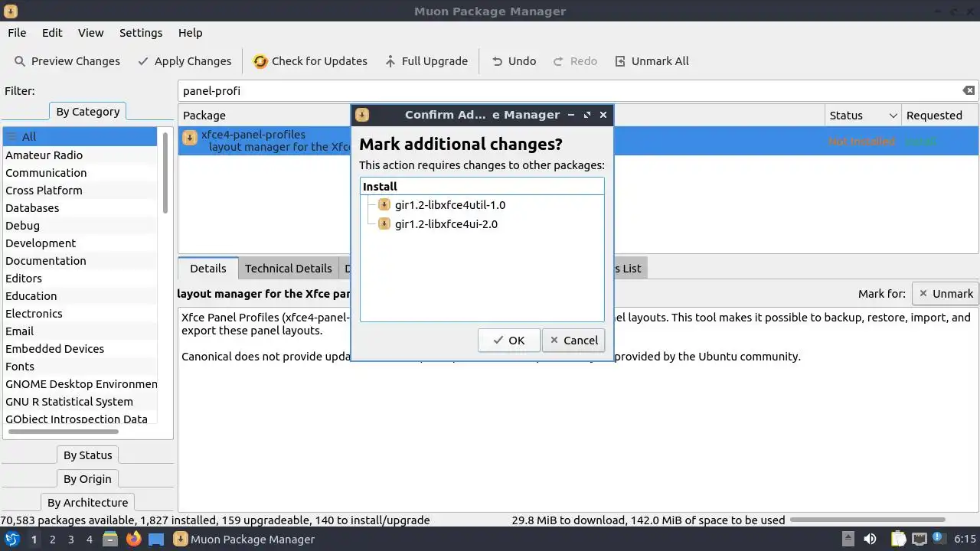This screenshot has height=551, width=980.
Task: Open the Help menu
Action: pos(190,33)
